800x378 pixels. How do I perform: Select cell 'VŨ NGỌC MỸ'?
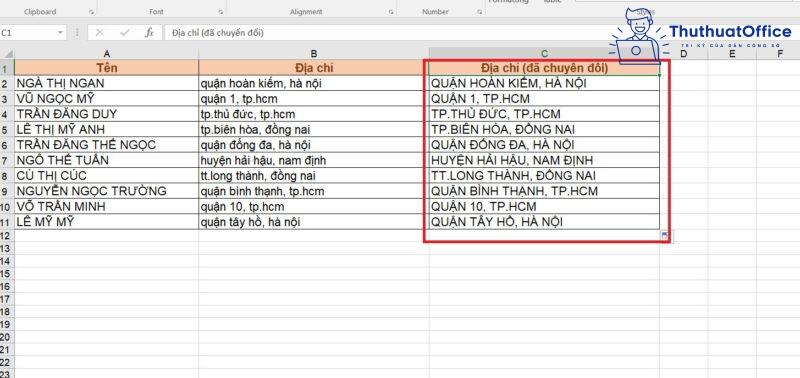coord(107,98)
